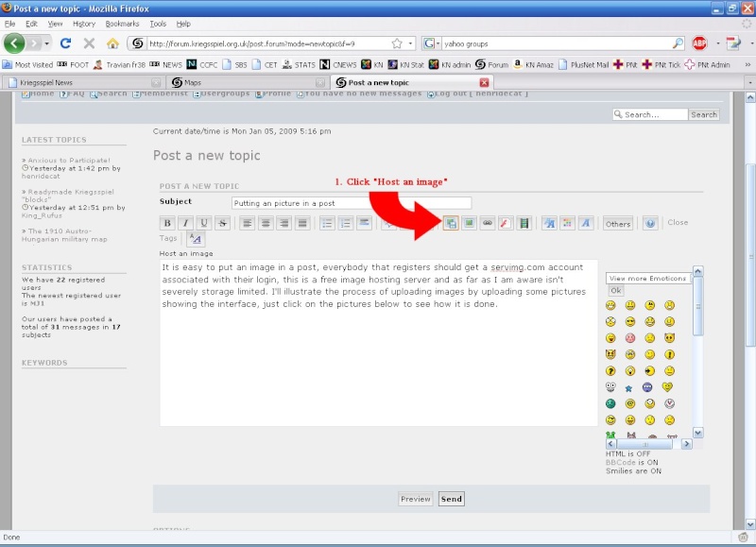Click the insert image icon in the editor toolbar
756x547 pixels.
469,223
